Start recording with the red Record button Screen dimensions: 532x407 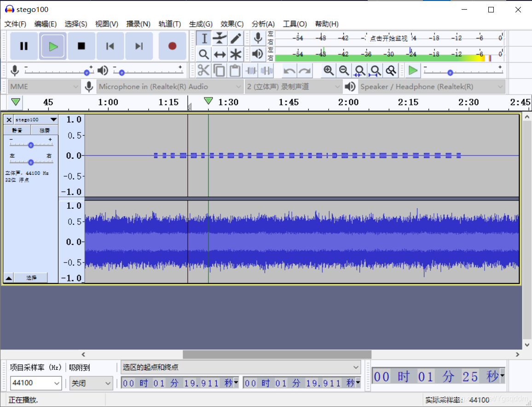pyautogui.click(x=173, y=46)
